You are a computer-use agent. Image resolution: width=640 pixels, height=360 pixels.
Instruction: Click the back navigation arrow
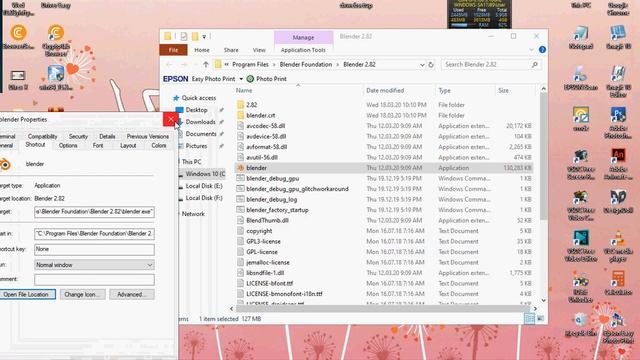[x=169, y=64]
